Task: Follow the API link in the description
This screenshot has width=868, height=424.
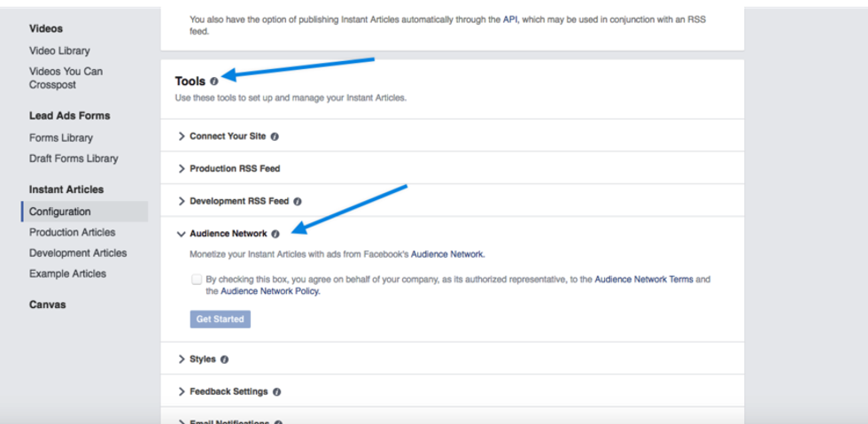Action: 510,19
